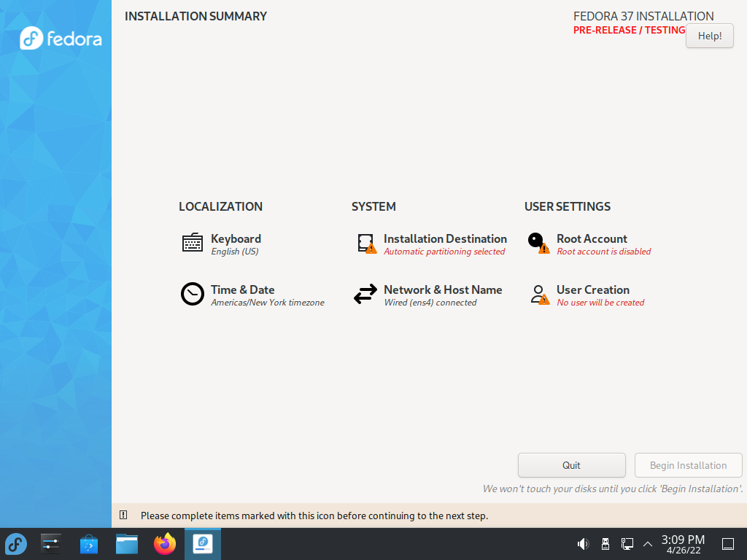747x560 pixels.
Task: Expand hidden system tray icons arrow
Action: [648, 544]
